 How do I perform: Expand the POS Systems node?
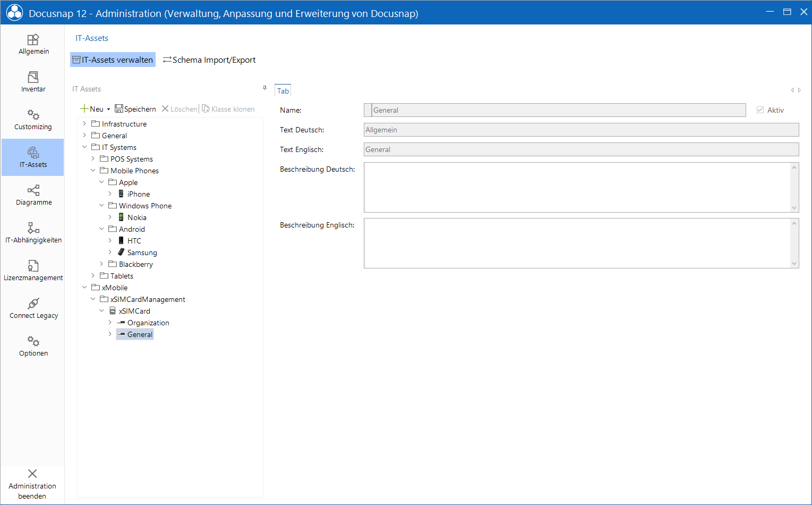click(93, 159)
